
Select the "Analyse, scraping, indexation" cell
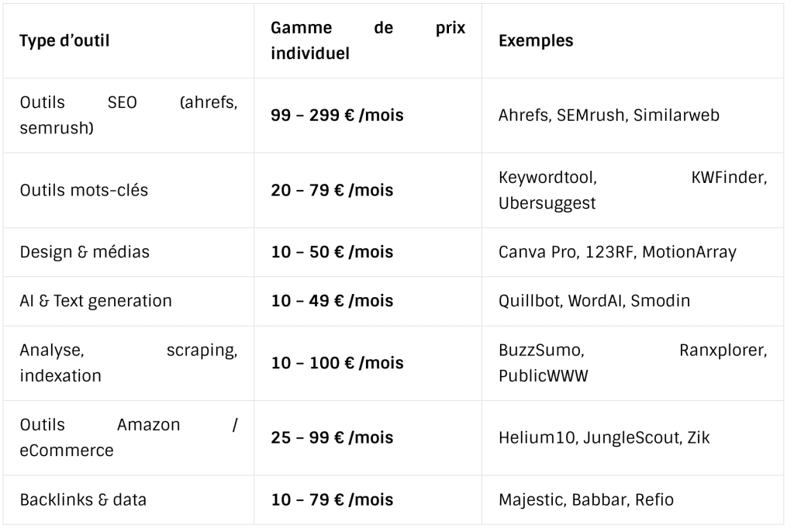(129, 363)
